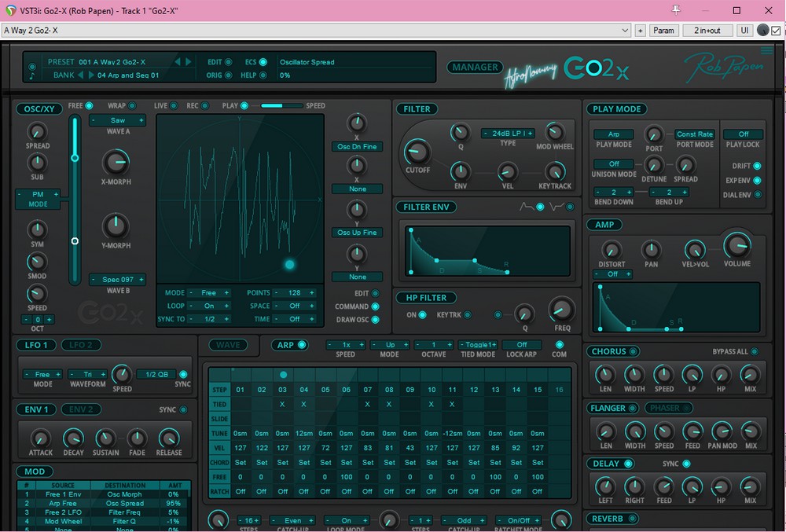Toggle the plugin bypass checkbox in the host bar
This screenshot has height=532, width=786.
point(776,31)
